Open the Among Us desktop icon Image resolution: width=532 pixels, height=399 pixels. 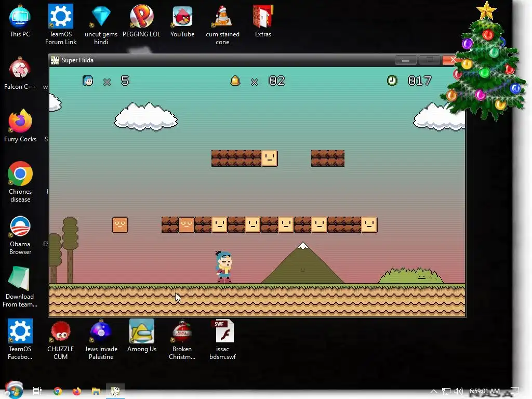(x=141, y=336)
